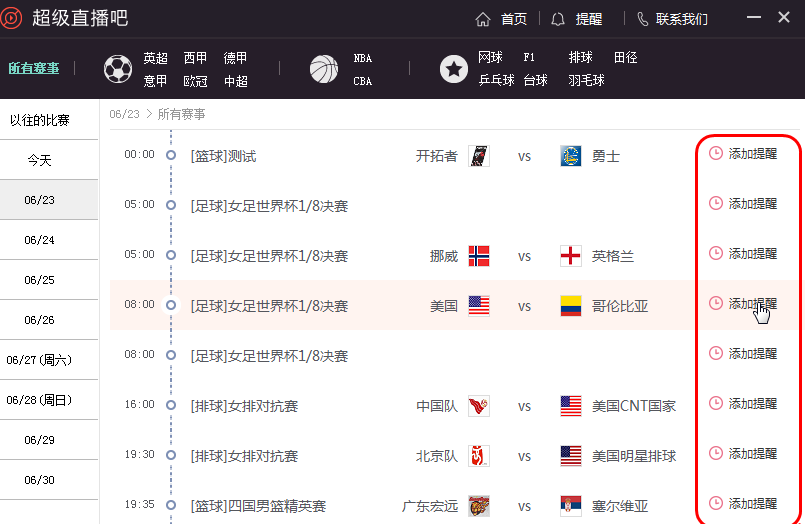The image size is (805, 524).
Task: Click the clock icon in 北京队 match row
Action: (716, 453)
